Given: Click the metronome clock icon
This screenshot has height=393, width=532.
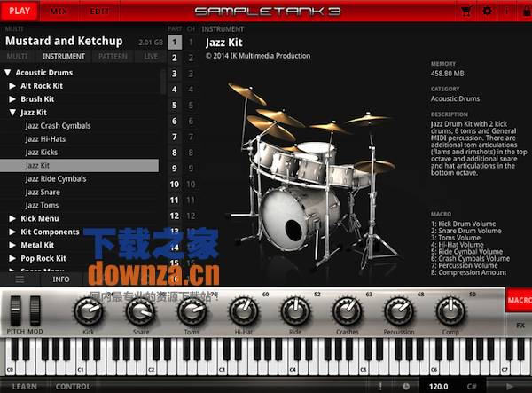Looking at the screenshot, I should coord(406,386).
